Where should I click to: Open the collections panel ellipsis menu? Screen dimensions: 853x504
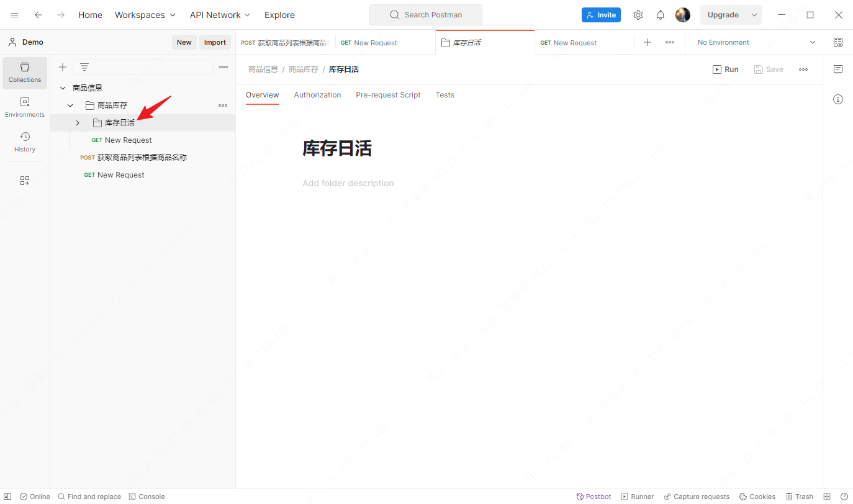point(223,67)
